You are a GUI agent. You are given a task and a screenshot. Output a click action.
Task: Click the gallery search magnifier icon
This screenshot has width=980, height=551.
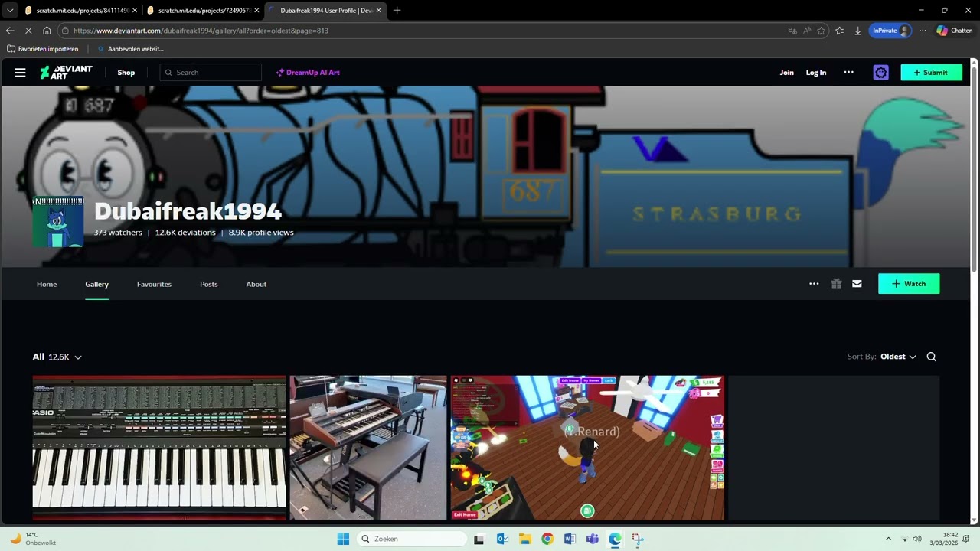[932, 357]
